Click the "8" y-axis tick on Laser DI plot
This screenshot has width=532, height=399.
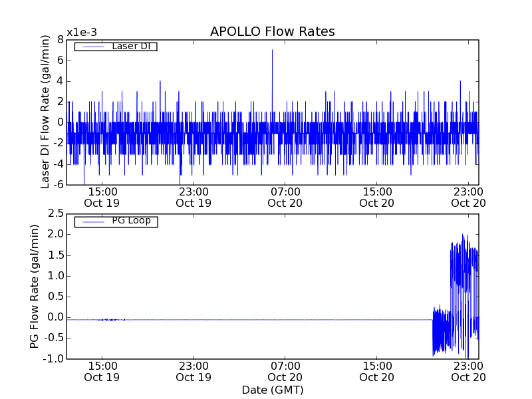tap(60, 39)
